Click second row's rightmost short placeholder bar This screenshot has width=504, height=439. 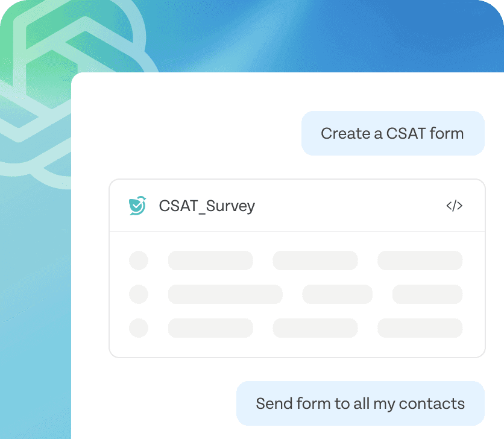point(427,294)
